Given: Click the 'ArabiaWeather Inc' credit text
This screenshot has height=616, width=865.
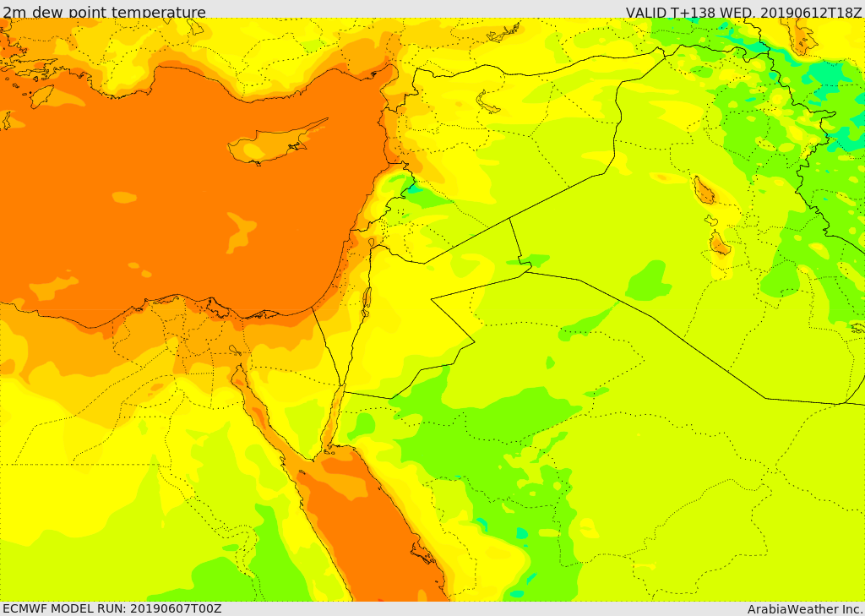Looking at the screenshot, I should tap(805, 609).
